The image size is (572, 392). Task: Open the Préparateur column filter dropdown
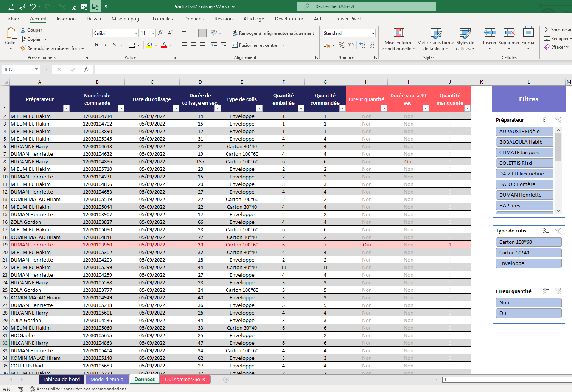click(66, 108)
